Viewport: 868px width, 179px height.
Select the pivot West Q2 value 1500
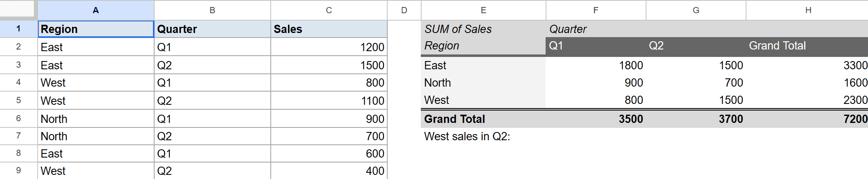coord(696,100)
